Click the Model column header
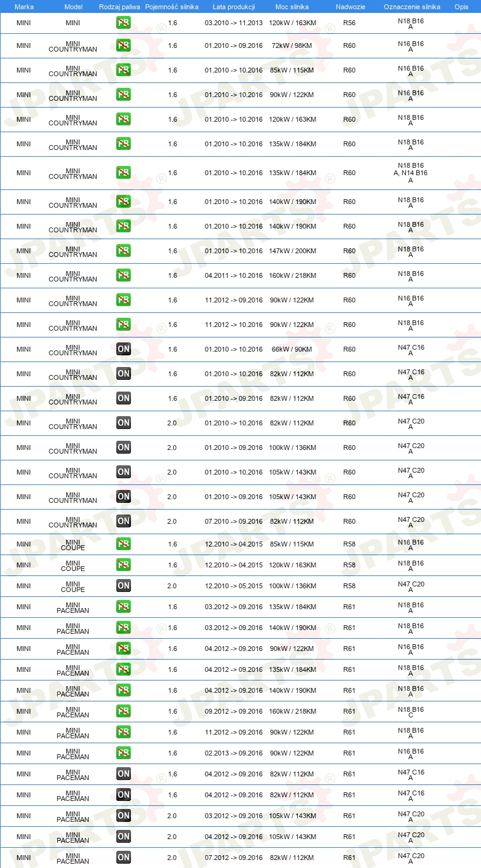Screen dimensions: 481x868 pos(73,6)
